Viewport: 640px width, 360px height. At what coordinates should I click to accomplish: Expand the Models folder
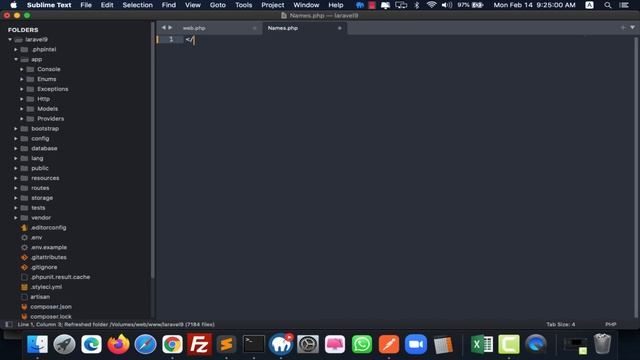(22, 109)
